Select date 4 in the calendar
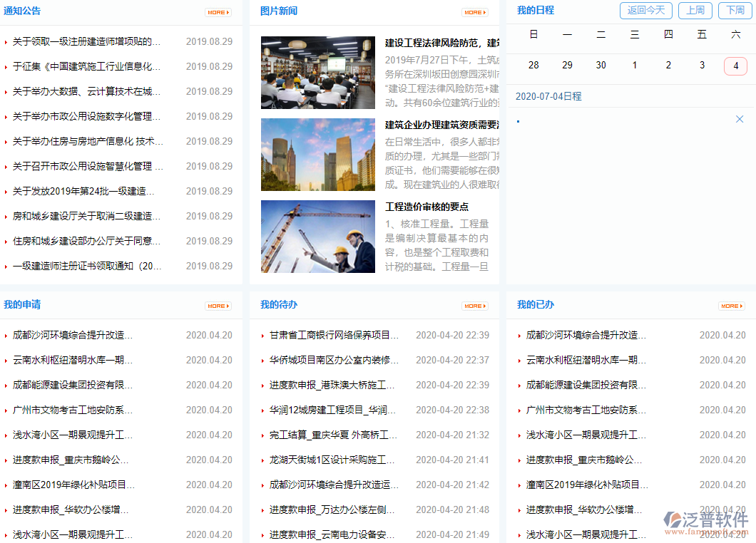 click(x=735, y=65)
